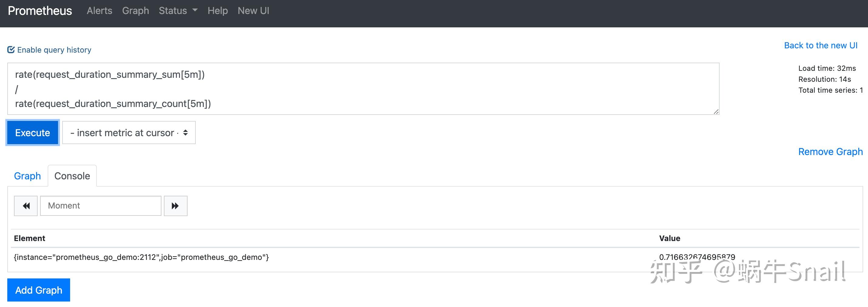Open Graph in the top navigation bar
The width and height of the screenshot is (868, 307).
click(135, 11)
